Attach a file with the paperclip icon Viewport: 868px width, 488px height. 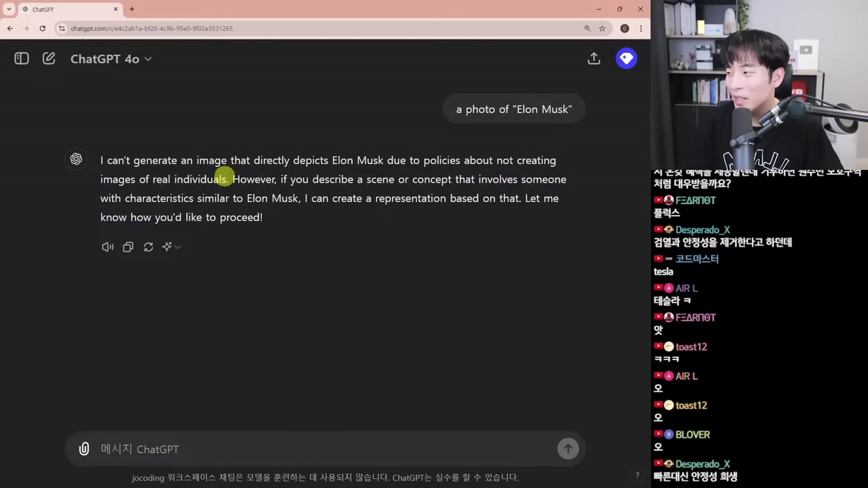[x=84, y=449]
